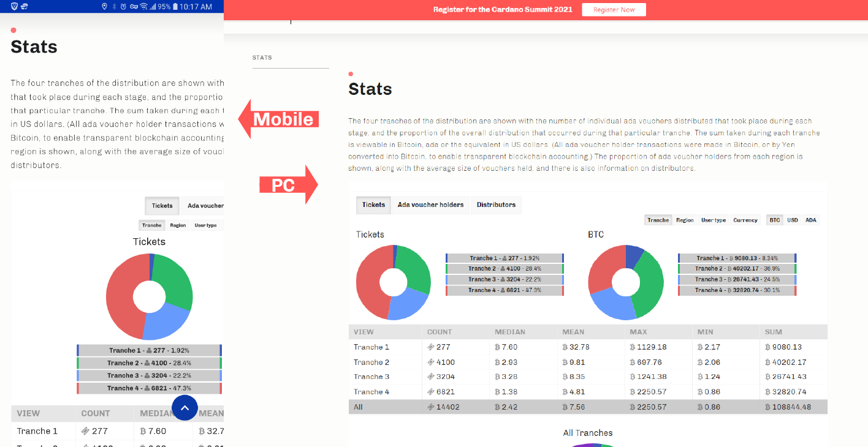The image size is (868, 447).
Task: Tap the alarm clock icon in status bar
Action: [123, 7]
